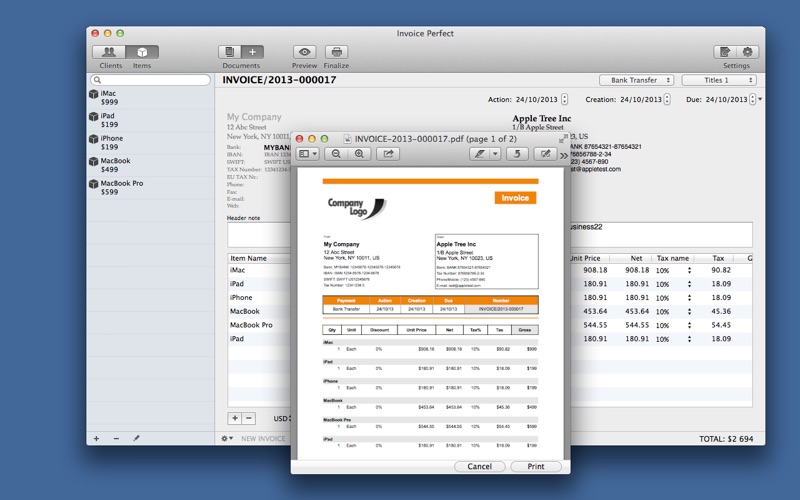Image resolution: width=800 pixels, height=500 pixels.
Task: Open the Titles 1 dropdown
Action: (x=719, y=80)
